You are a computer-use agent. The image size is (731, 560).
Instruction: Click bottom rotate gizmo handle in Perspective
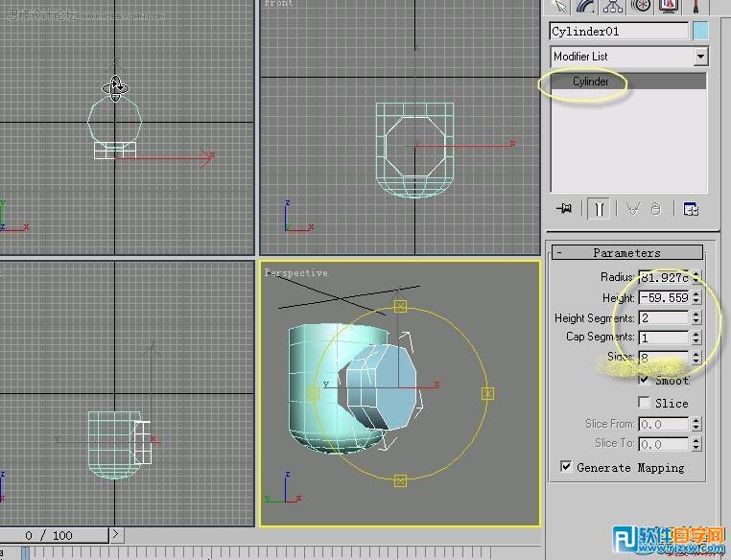pos(400,480)
